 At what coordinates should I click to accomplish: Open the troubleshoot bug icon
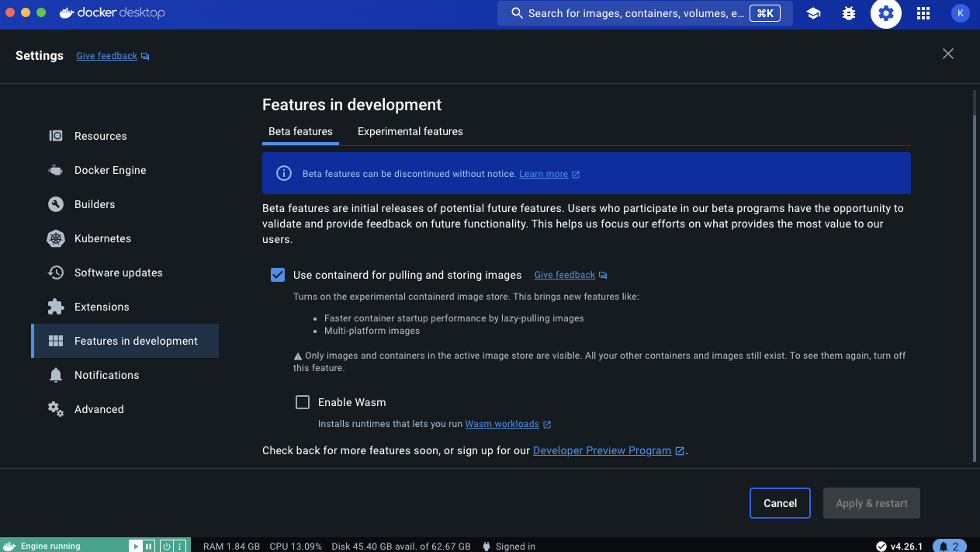click(849, 13)
